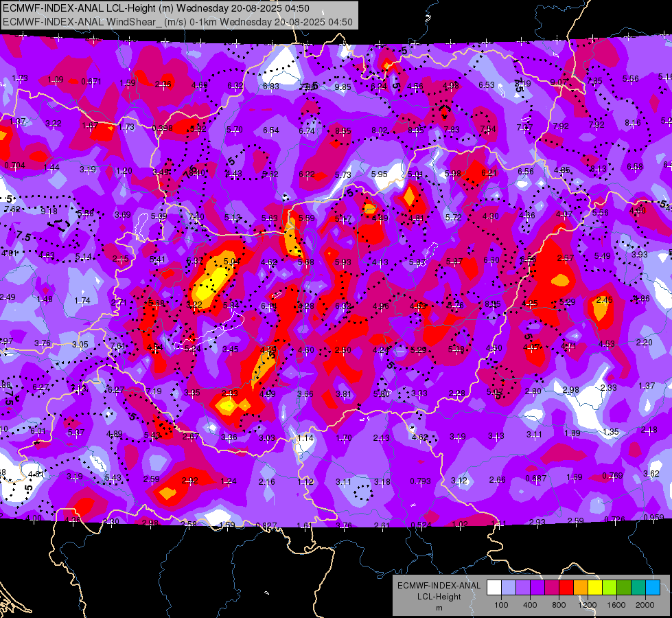Click the wind shear value 0.793

coord(420,481)
